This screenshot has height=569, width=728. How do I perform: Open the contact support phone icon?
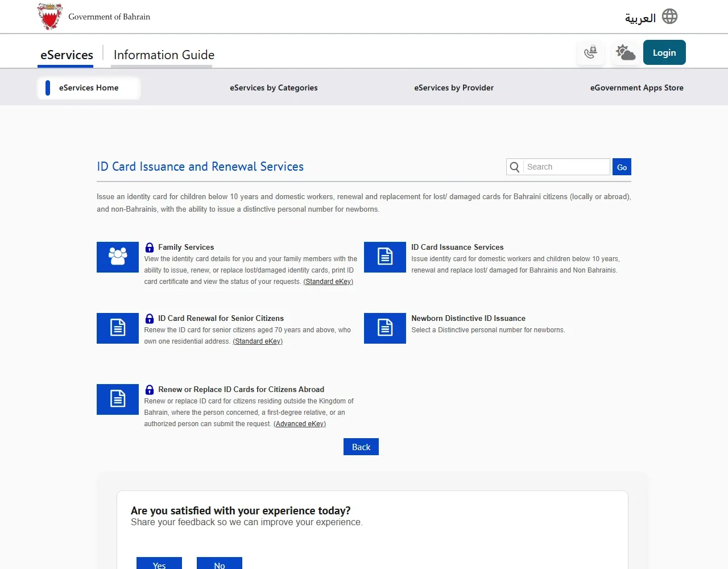click(x=591, y=53)
